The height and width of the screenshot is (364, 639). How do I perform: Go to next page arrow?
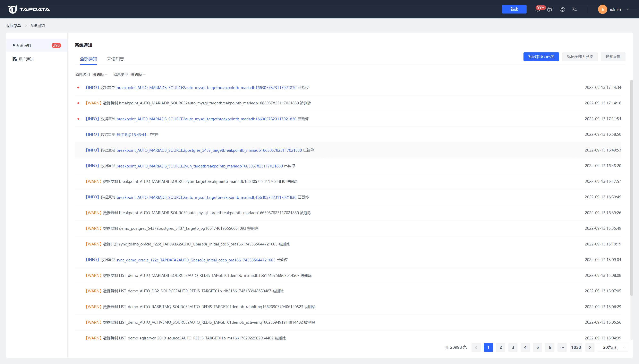tap(590, 347)
